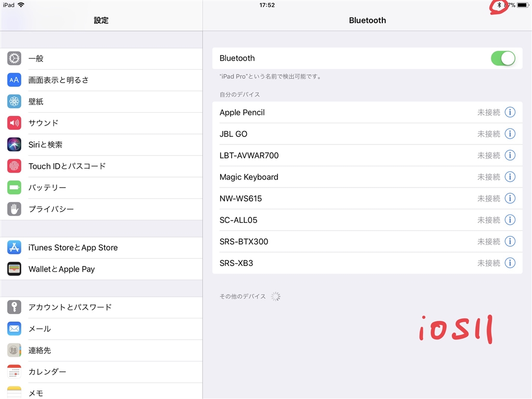Tap the その他のデバイス section label

click(x=243, y=297)
